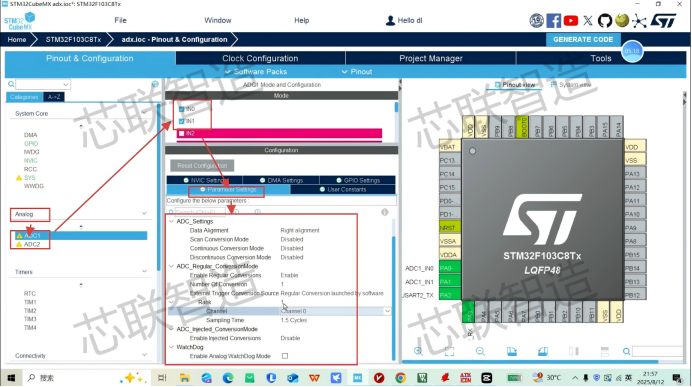Toggle Enable Analog WatchDog Mode checkbox
Image resolution: width=692 pixels, height=387 pixels.
tap(285, 356)
